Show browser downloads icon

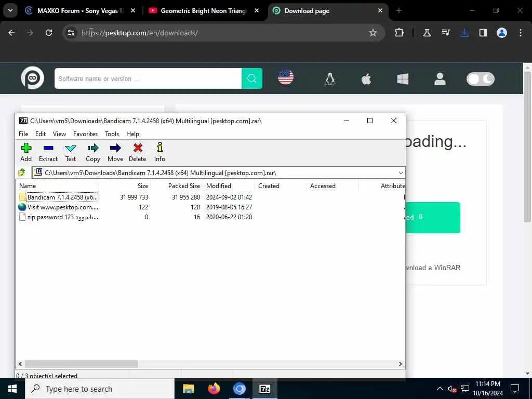pyautogui.click(x=464, y=33)
